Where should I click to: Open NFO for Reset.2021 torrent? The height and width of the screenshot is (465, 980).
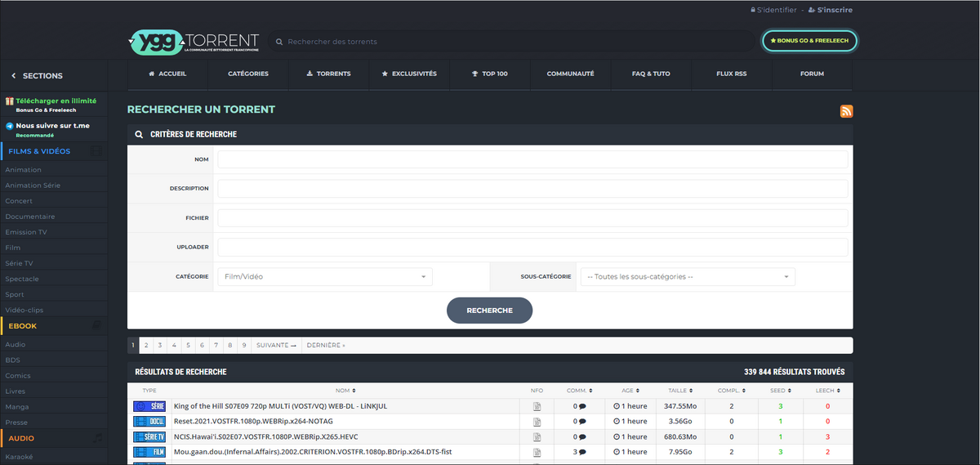coord(537,422)
